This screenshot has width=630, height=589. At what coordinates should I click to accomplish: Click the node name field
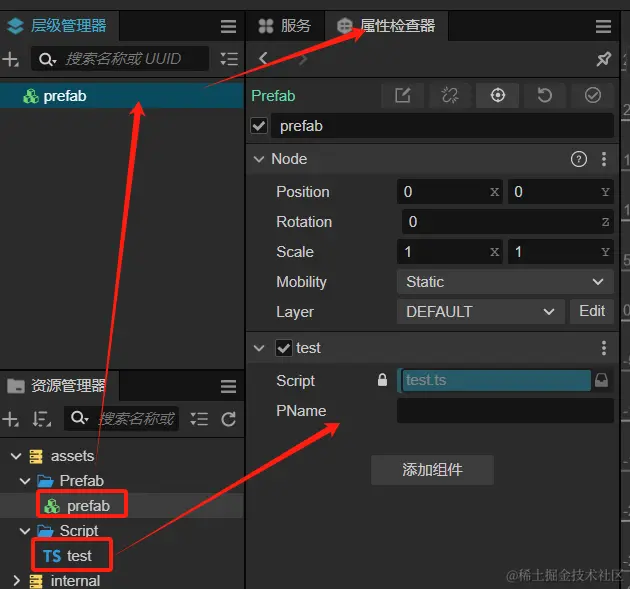point(442,126)
